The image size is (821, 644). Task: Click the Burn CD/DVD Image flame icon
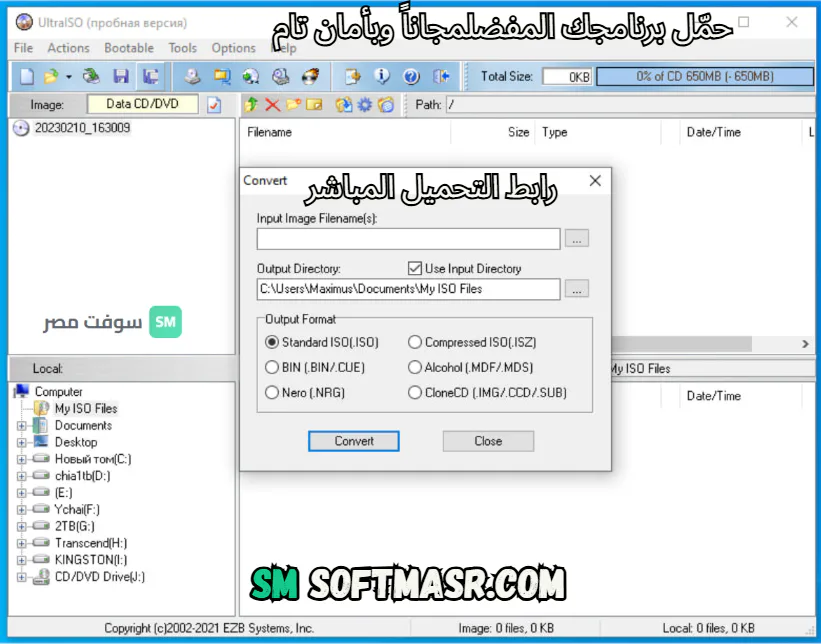click(310, 76)
